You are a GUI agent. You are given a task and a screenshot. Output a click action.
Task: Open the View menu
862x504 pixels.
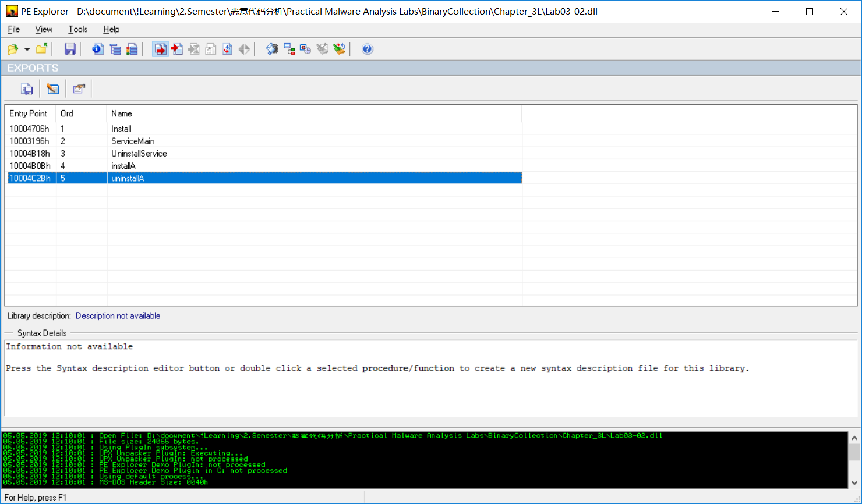(x=44, y=29)
